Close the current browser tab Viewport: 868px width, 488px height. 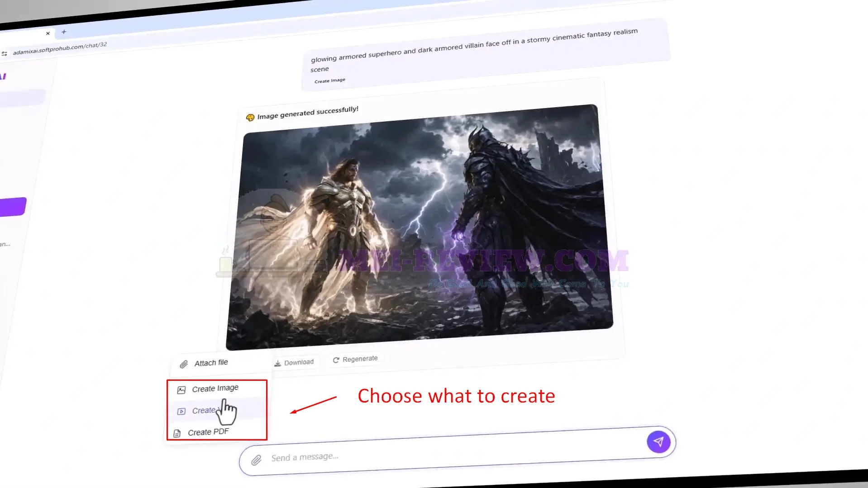48,33
